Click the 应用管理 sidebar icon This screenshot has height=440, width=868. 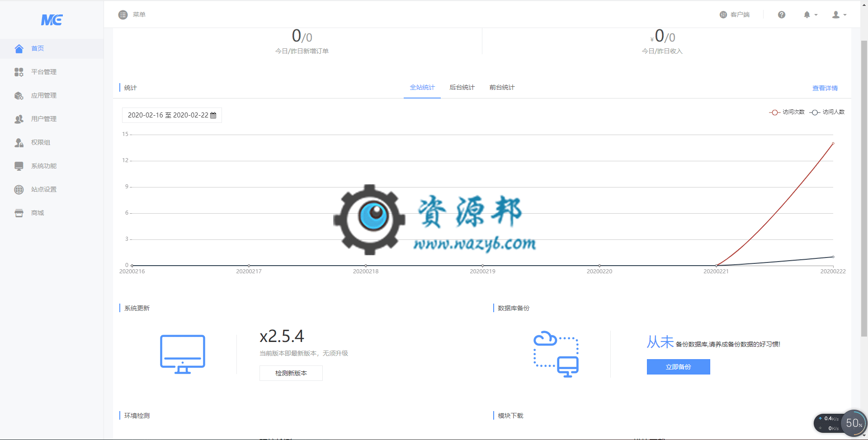pos(19,96)
